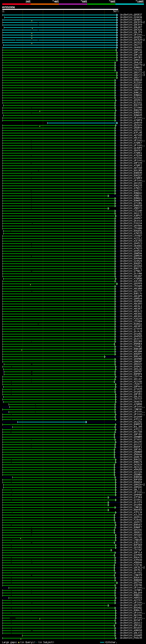This screenshot has height=644, width=146.
Task: Open hit UniRef100_O64883
Action: pyautogui.click(x=131, y=47)
